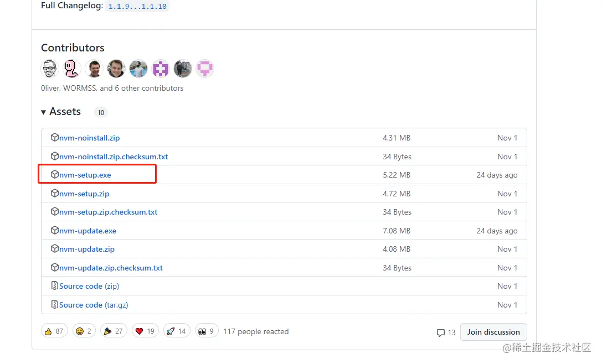Click the 10 assets count badge
The height and width of the screenshot is (364, 602).
[x=101, y=113]
